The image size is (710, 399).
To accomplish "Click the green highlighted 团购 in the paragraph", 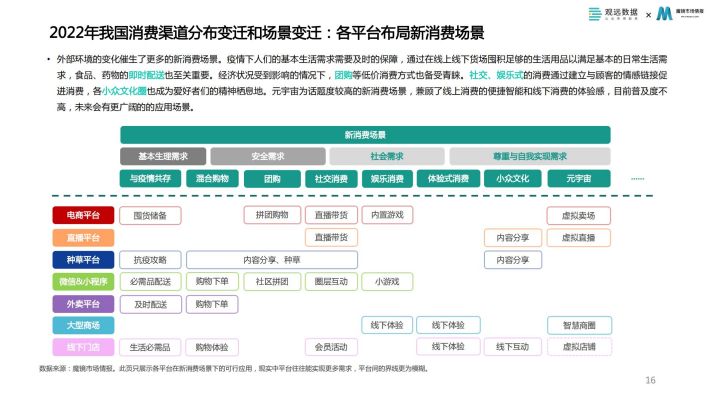I will (343, 75).
